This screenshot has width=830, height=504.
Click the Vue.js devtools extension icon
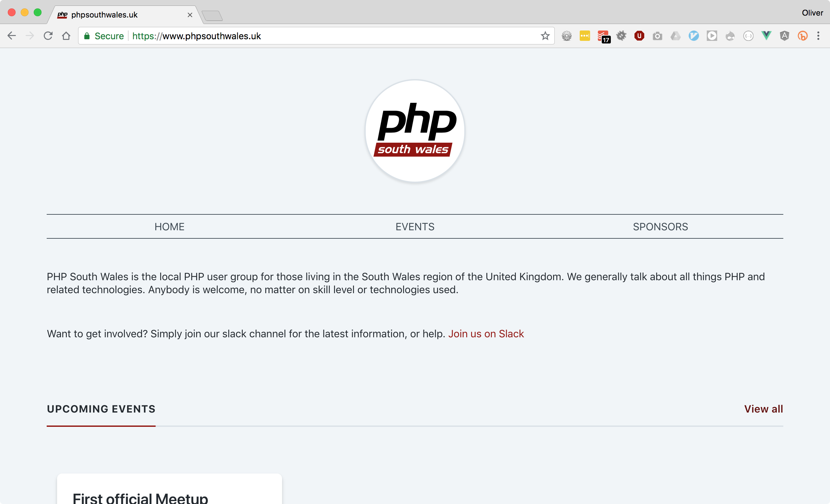[766, 36]
